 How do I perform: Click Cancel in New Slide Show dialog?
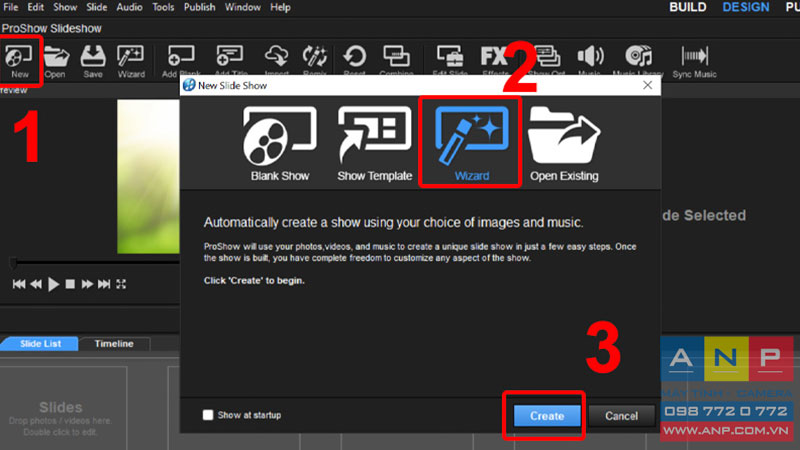click(x=621, y=416)
